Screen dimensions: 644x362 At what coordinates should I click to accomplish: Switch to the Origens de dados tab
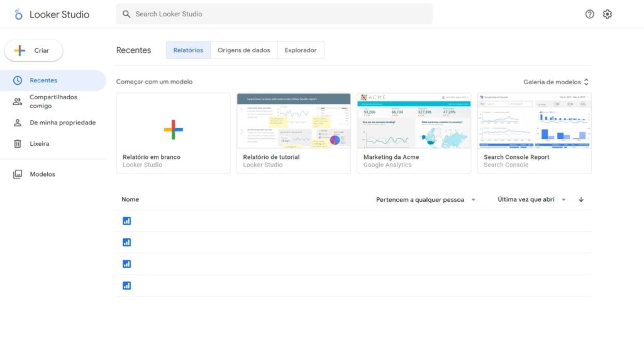[244, 50]
